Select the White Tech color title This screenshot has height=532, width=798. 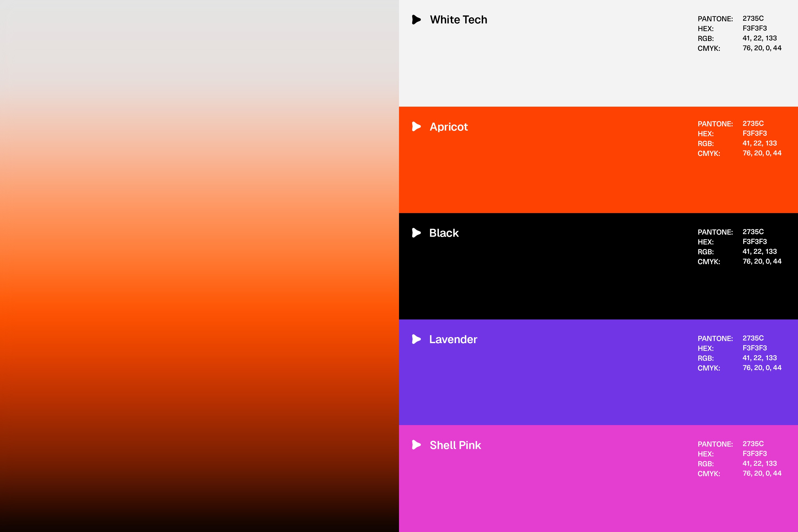click(x=458, y=20)
